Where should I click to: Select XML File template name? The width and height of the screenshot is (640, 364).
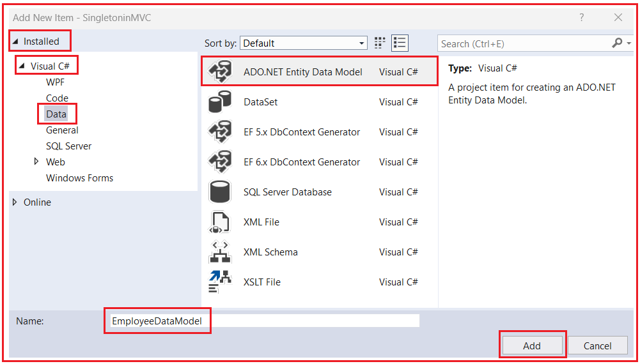(x=261, y=222)
